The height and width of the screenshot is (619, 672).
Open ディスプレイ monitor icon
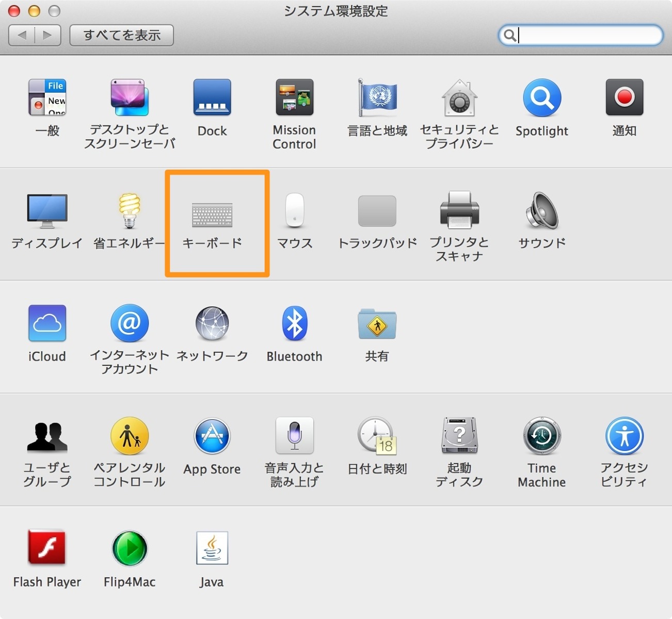(47, 211)
